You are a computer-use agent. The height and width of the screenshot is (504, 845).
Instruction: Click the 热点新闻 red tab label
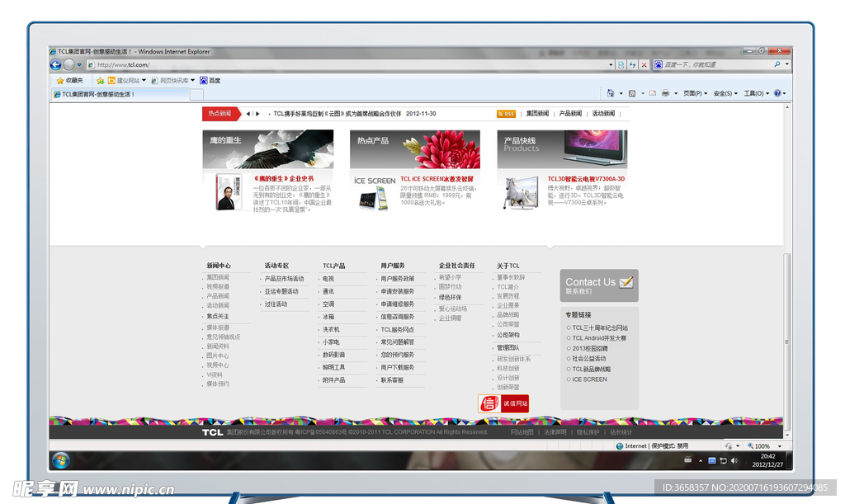(220, 114)
